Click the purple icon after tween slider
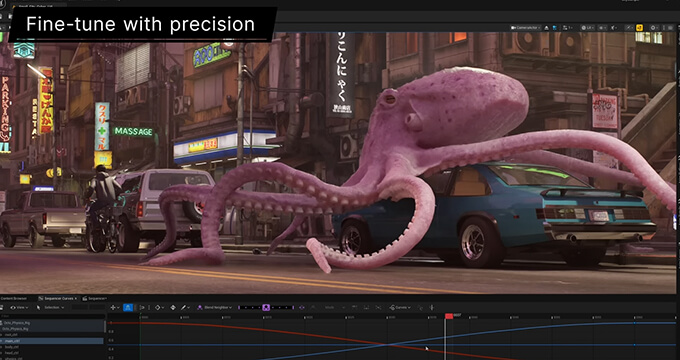 pyautogui.click(x=302, y=308)
